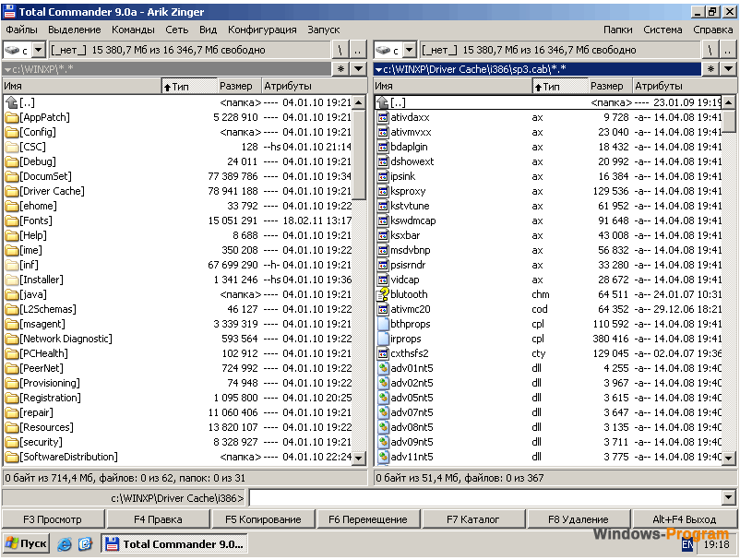This screenshot has width=740, height=560.
Task: Click F3 Просмотр button
Action: pyautogui.click(x=53, y=519)
